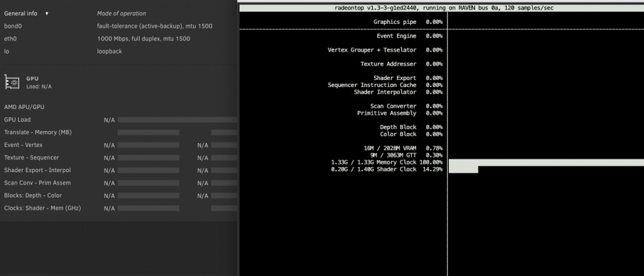Click the Scan Converter row
This screenshot has width=644, height=276.
click(x=406, y=106)
